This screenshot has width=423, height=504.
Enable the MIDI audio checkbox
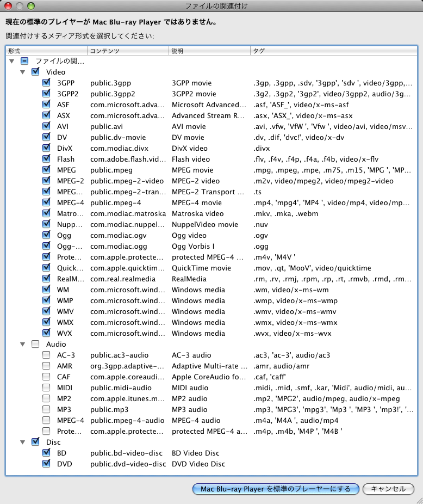[46, 388]
